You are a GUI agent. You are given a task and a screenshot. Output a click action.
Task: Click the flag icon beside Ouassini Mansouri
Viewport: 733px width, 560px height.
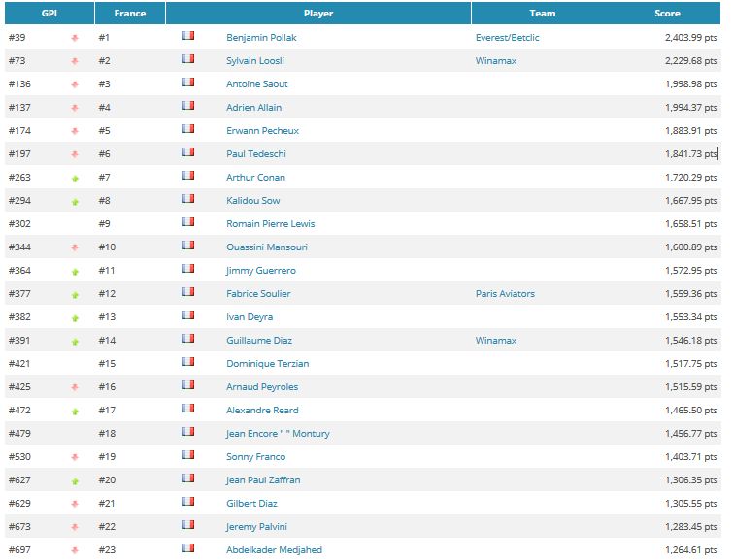click(188, 246)
